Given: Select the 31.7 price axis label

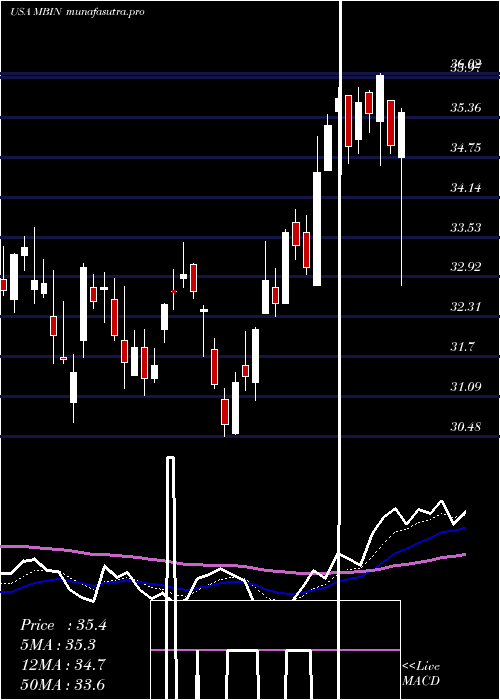Looking at the screenshot, I should pyautogui.click(x=462, y=346).
